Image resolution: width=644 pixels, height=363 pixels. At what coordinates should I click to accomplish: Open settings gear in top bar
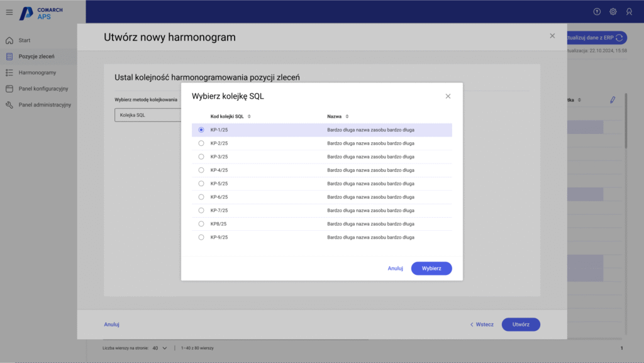tap(613, 12)
